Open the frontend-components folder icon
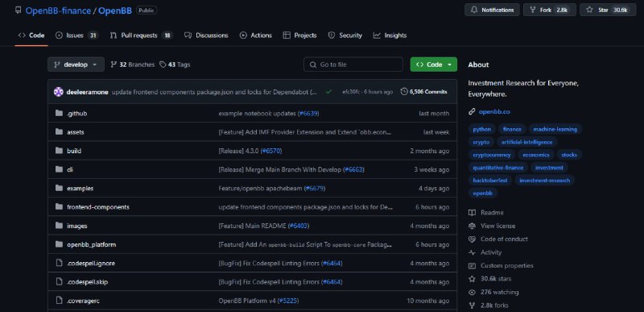 59,206
